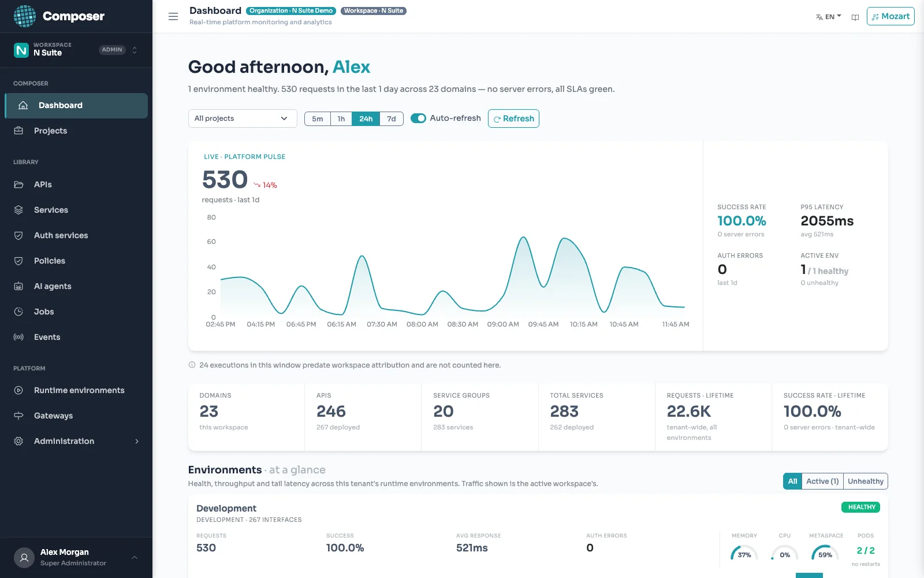Click the Administration gear icon

point(18,441)
